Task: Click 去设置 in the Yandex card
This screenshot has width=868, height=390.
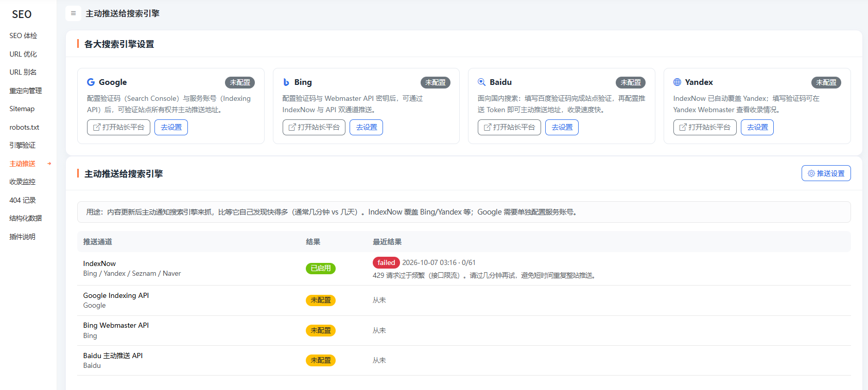Action: pos(757,127)
